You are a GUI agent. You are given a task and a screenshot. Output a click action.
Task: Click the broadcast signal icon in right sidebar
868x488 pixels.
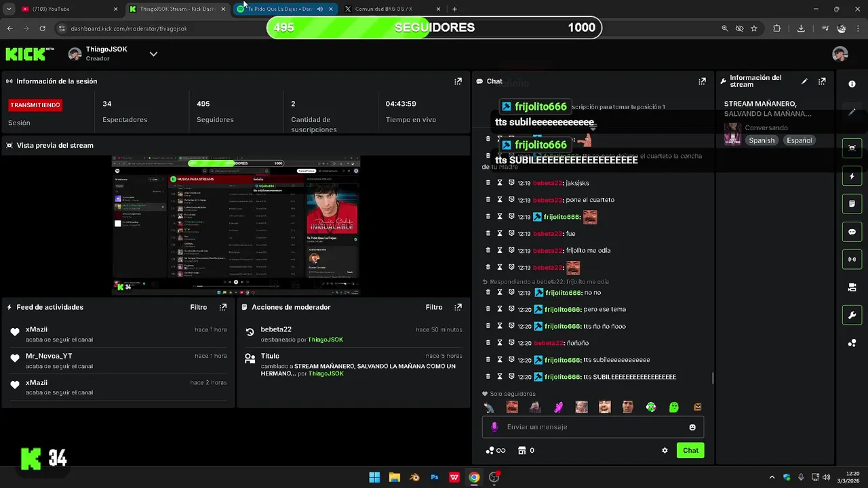coord(852,260)
